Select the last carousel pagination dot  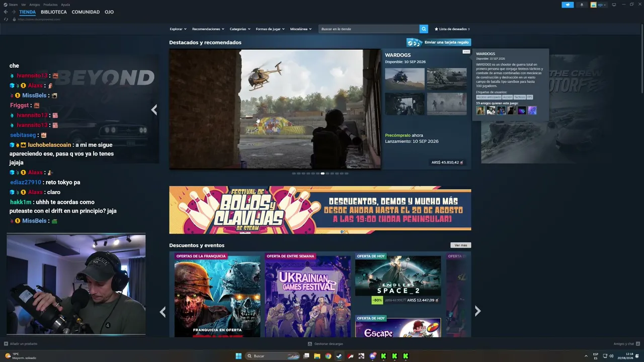point(347,173)
